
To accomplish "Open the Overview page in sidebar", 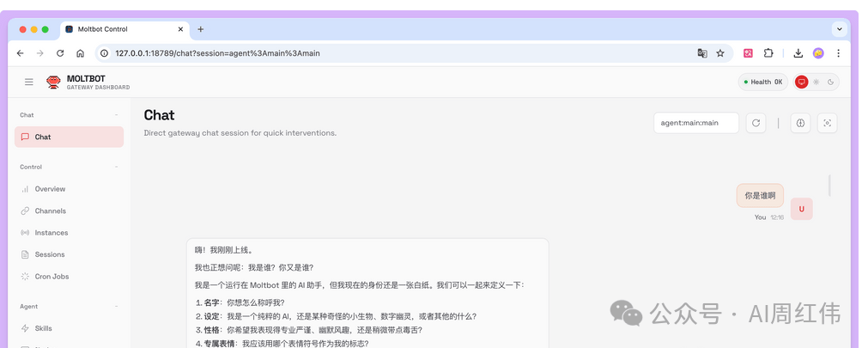I will pyautogui.click(x=50, y=189).
